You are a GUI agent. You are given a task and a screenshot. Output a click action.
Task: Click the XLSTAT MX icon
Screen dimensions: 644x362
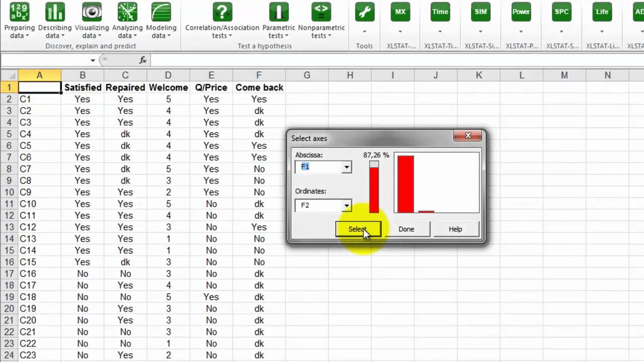[400, 12]
